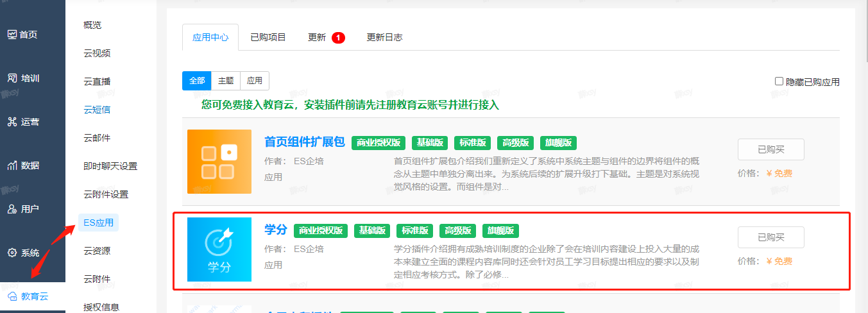Viewport: 868px width, 313px height.
Task: Click 高级版 tag on 学分
Action: click(x=458, y=230)
